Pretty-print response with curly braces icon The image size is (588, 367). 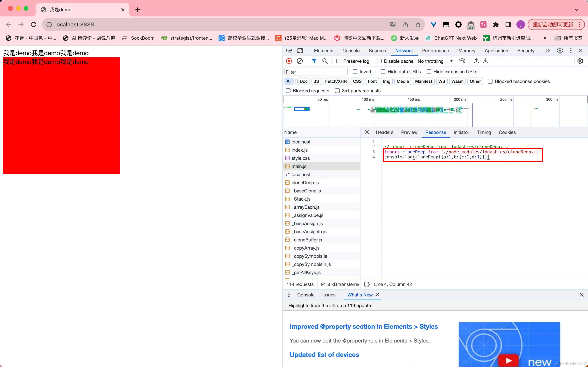click(x=367, y=284)
